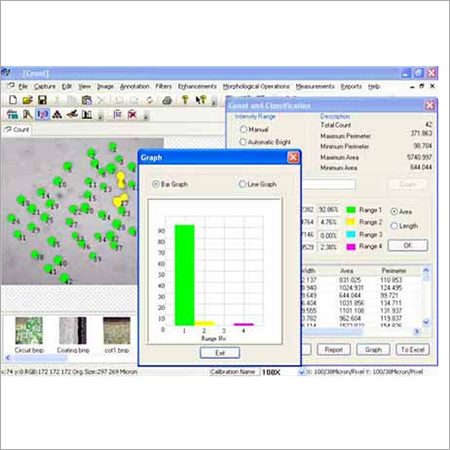450x450 pixels.
Task: Click thumbnail strip scroll-left arrow
Action: coord(8,358)
